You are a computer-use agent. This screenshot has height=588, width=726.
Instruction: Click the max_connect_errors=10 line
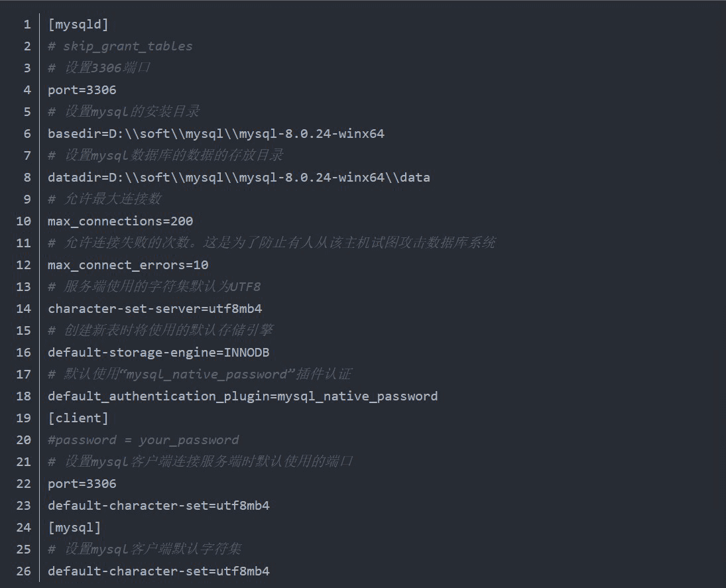coord(128,265)
